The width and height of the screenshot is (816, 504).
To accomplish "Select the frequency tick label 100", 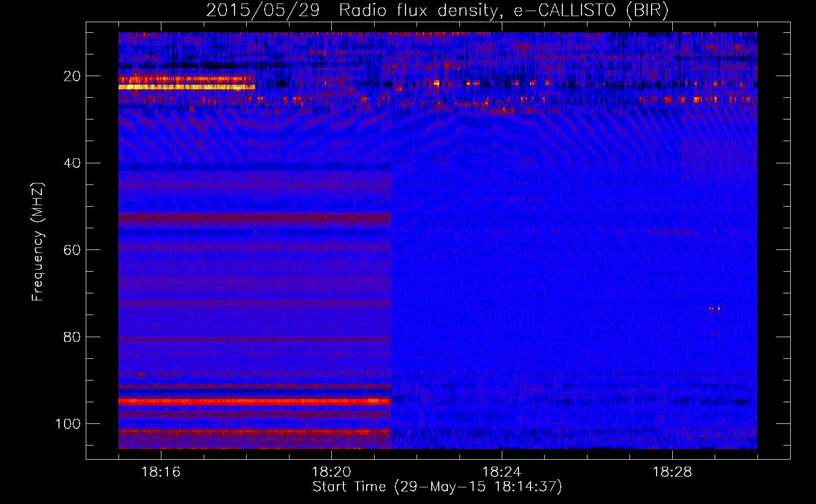I will (69, 424).
